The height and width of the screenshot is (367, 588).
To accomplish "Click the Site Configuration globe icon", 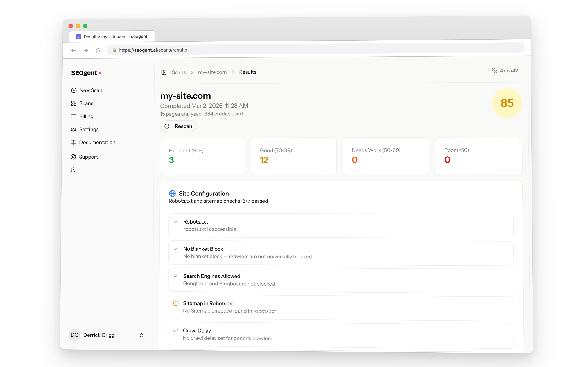I will [172, 193].
